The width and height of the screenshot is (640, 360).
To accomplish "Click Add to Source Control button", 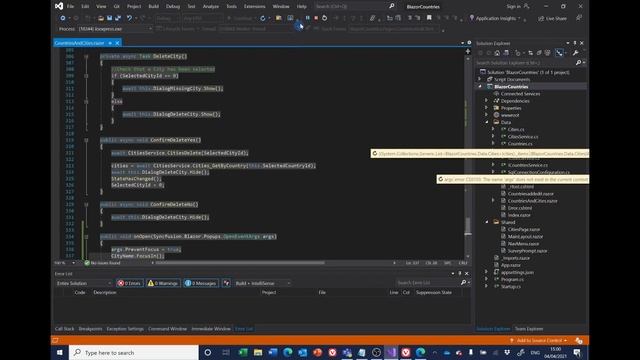I will 539,340.
